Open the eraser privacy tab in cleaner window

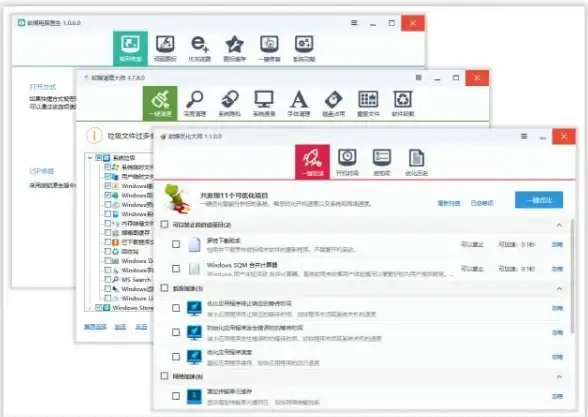click(230, 103)
